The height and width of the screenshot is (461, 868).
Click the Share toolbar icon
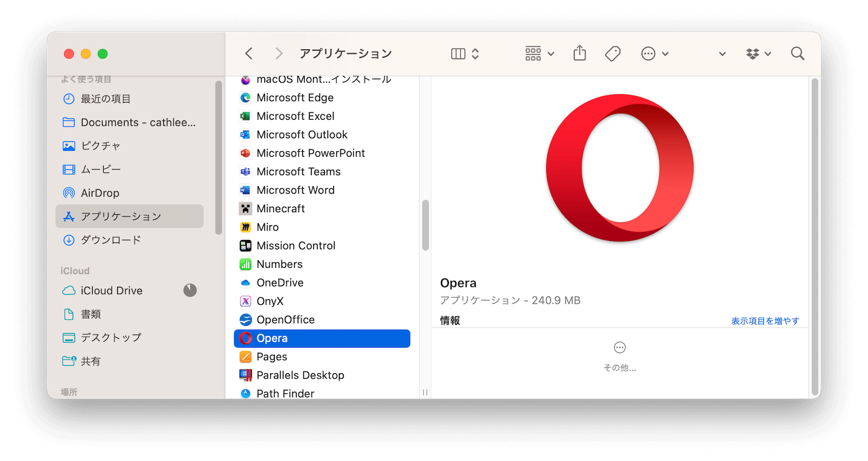pos(580,53)
